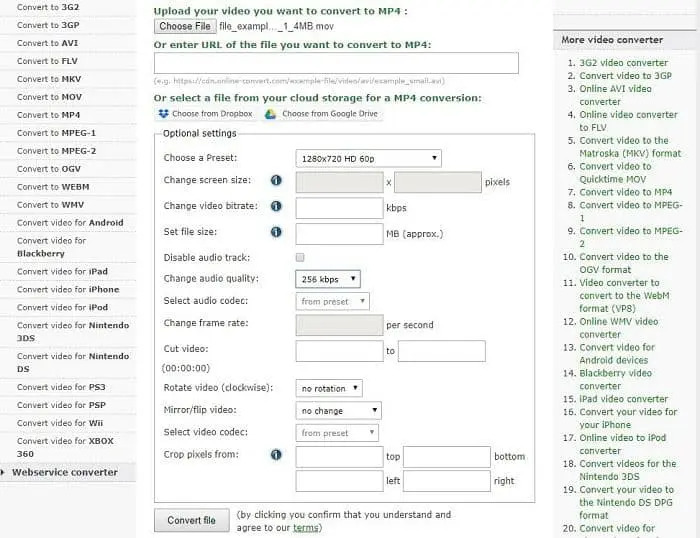This screenshot has height=538, width=700.
Task: Click info icon next to Set file size
Action: [x=276, y=233]
